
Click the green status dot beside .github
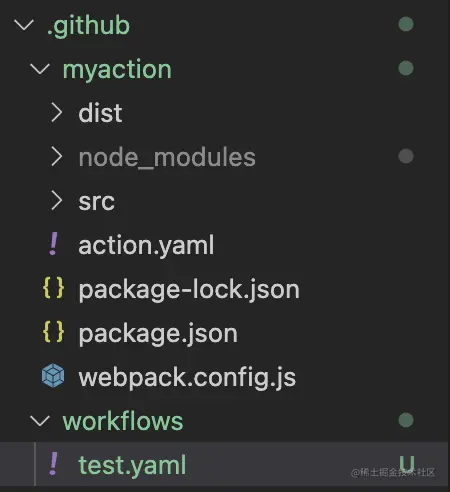pos(406,24)
